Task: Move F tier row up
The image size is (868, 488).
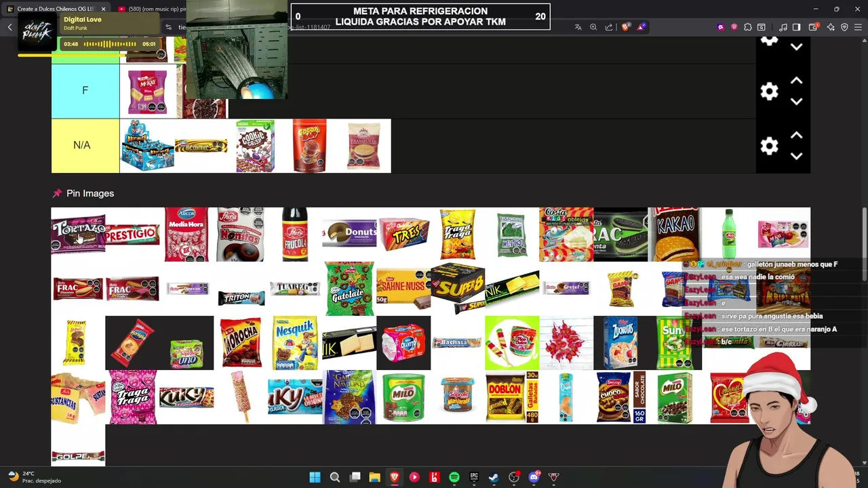Action: click(x=796, y=81)
